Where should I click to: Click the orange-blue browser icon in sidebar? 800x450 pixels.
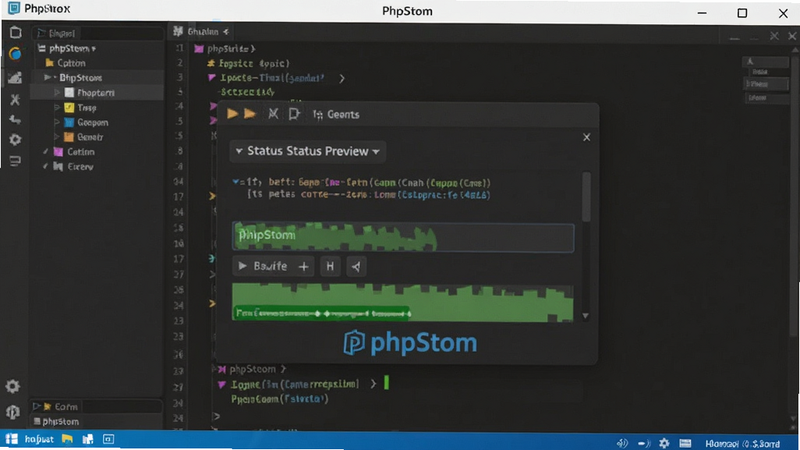coord(15,54)
